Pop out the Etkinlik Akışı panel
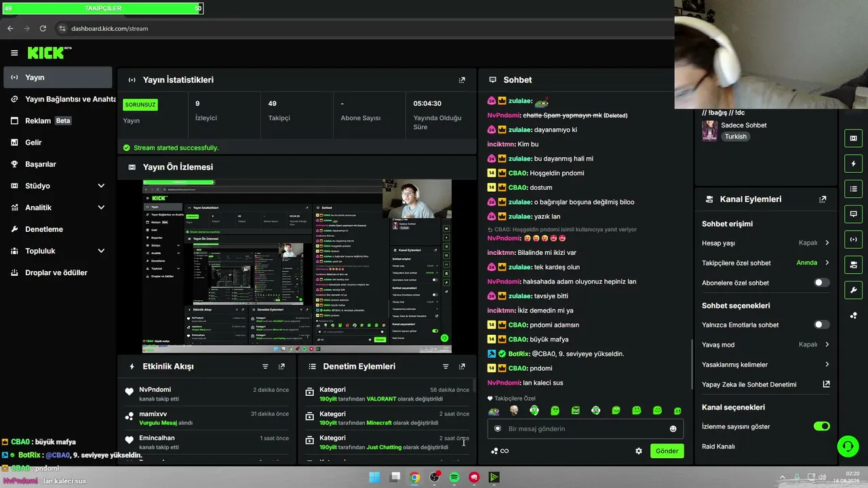This screenshot has width=868, height=488. tap(281, 367)
